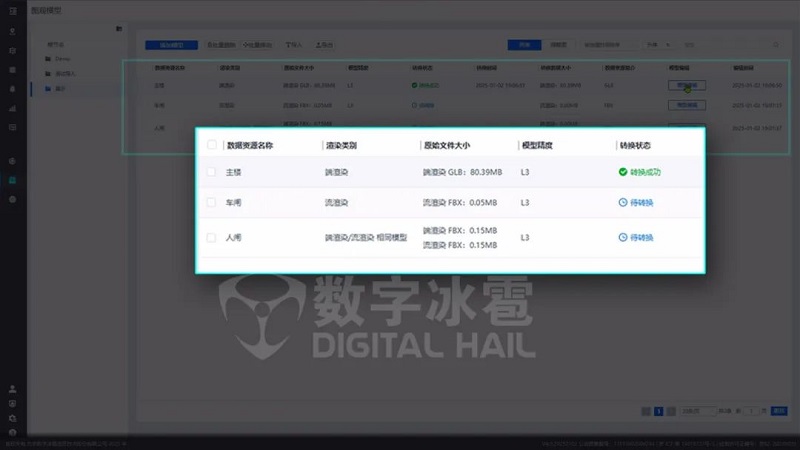The width and height of the screenshot is (800, 450).
Task: Open the hamburger menu icon atop the left sidebar
Action: (13, 11)
